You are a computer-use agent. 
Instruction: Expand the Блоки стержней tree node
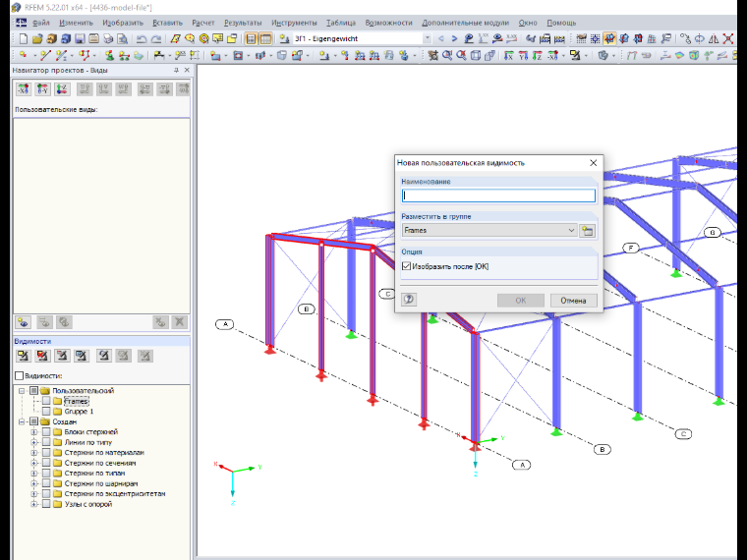tap(33, 432)
